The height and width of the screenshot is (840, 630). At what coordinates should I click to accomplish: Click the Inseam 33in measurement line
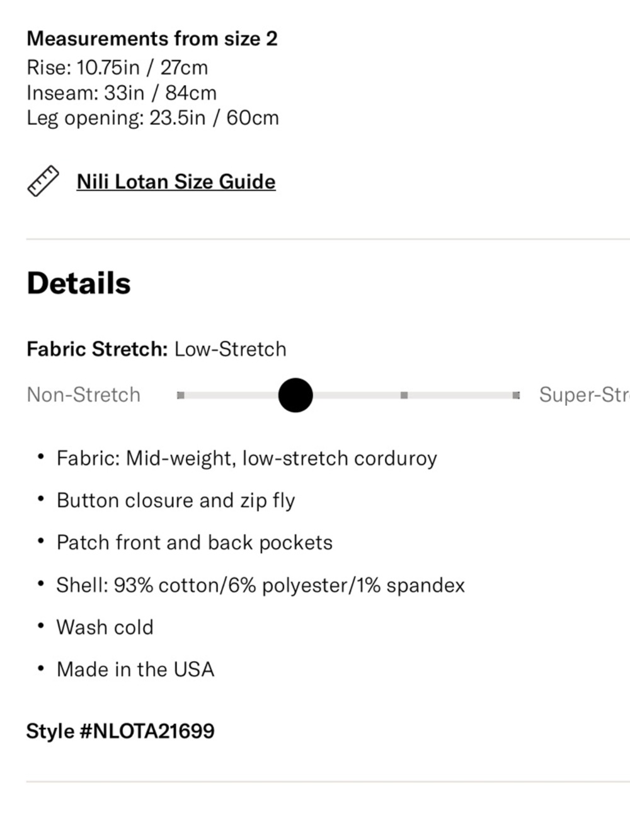point(122,93)
